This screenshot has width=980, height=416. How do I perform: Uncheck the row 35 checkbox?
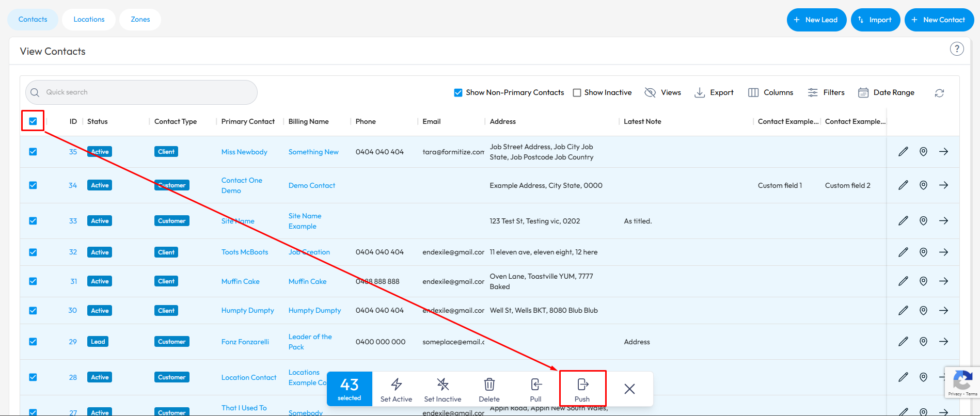33,152
